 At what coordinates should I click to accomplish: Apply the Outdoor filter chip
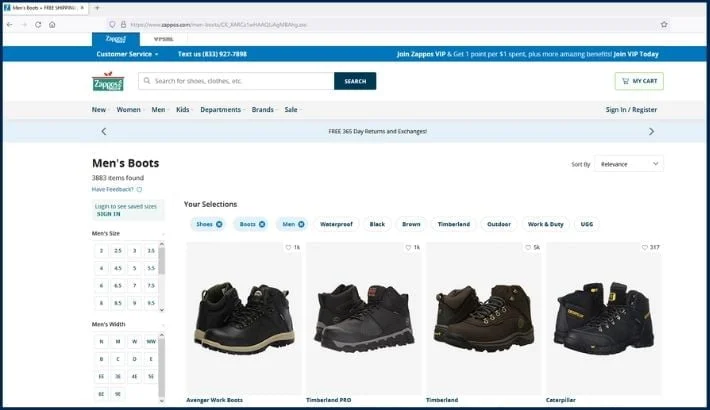coord(499,224)
